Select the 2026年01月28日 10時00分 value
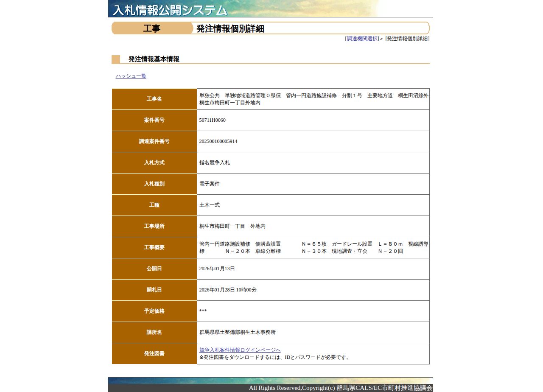543x392 pixels. tap(228, 290)
